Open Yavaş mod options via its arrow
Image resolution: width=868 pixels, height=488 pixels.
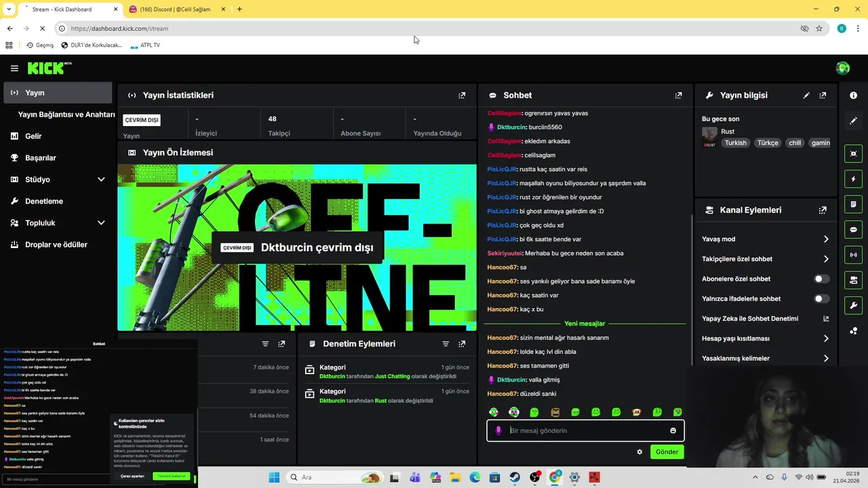826,239
